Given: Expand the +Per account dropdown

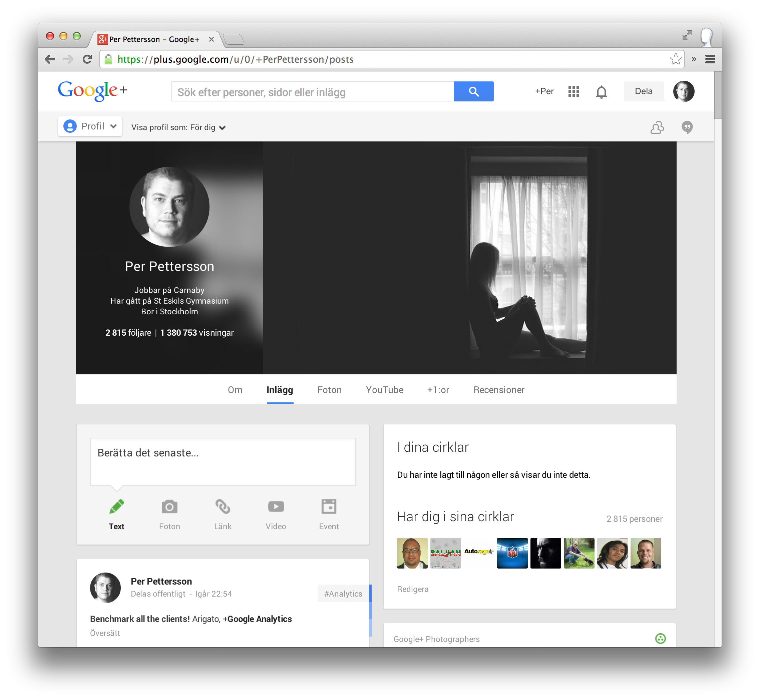Looking at the screenshot, I should tap(543, 91).
